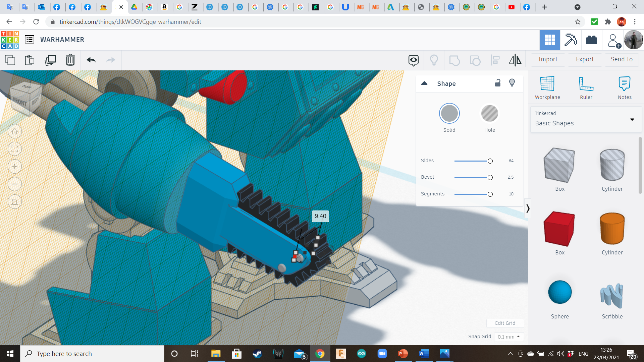Set shape to Solid

pyautogui.click(x=449, y=114)
